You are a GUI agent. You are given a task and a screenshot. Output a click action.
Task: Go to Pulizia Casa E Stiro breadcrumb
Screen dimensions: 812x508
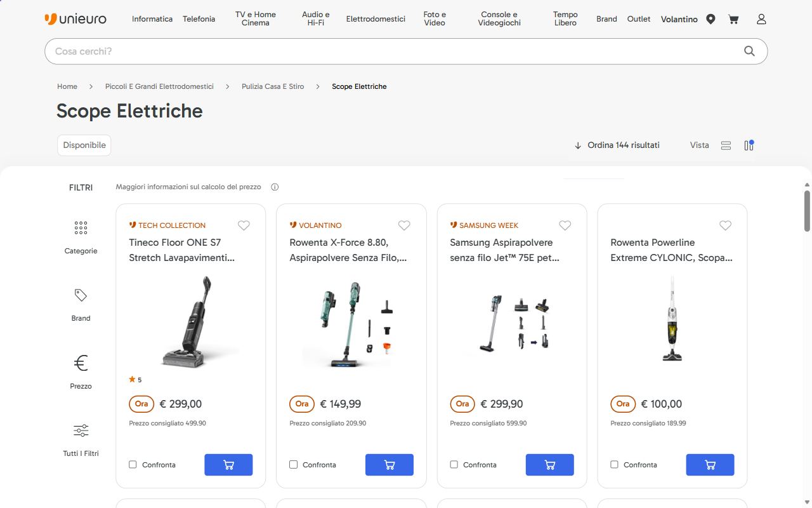pyautogui.click(x=273, y=86)
